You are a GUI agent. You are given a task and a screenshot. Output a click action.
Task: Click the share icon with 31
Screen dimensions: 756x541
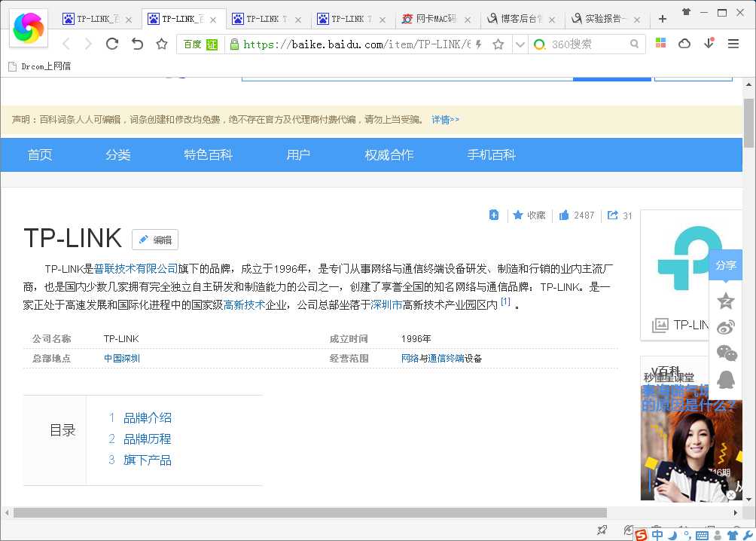[620, 215]
